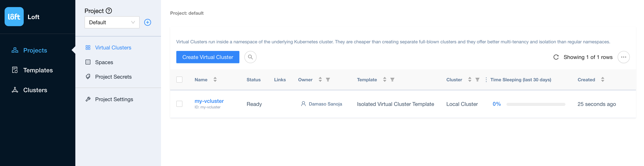Select all rows with header checkbox
644x166 pixels.
(179, 80)
